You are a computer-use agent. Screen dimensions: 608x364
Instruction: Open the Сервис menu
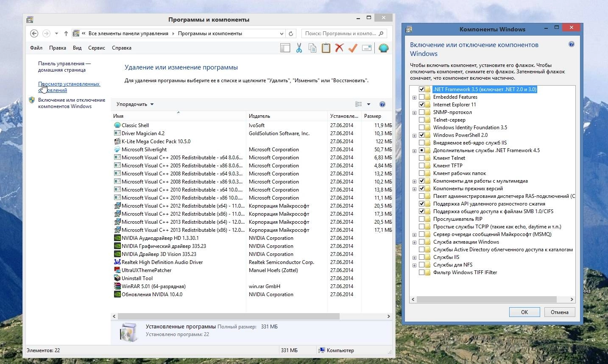click(97, 48)
